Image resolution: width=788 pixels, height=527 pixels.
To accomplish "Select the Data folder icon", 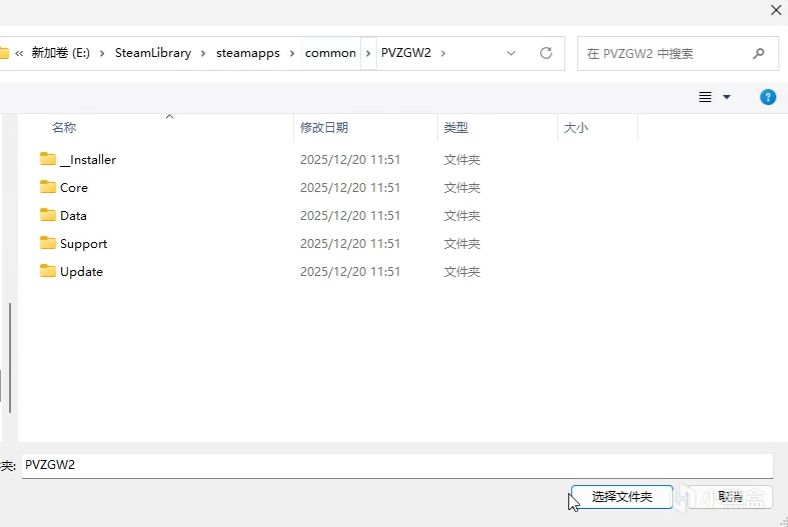I will point(48,215).
